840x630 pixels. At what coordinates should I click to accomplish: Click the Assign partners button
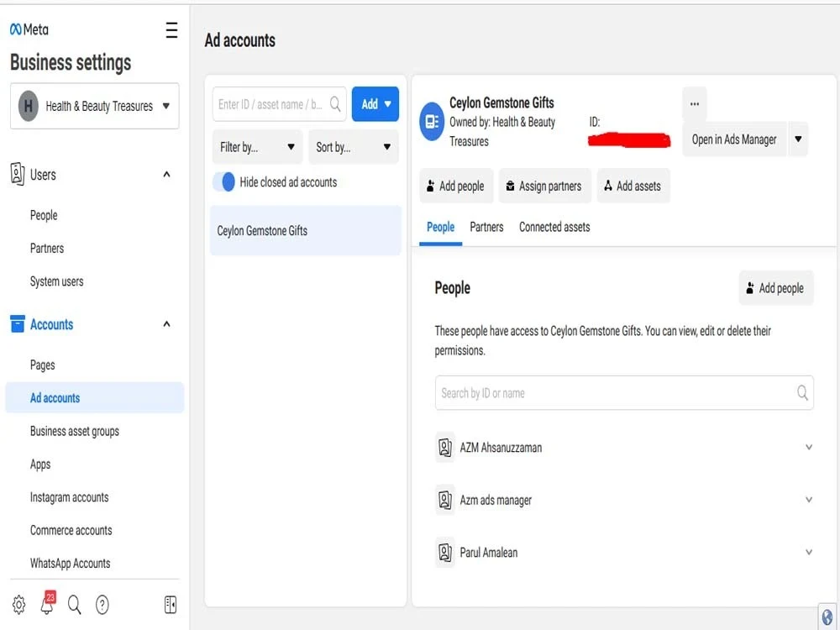(544, 186)
